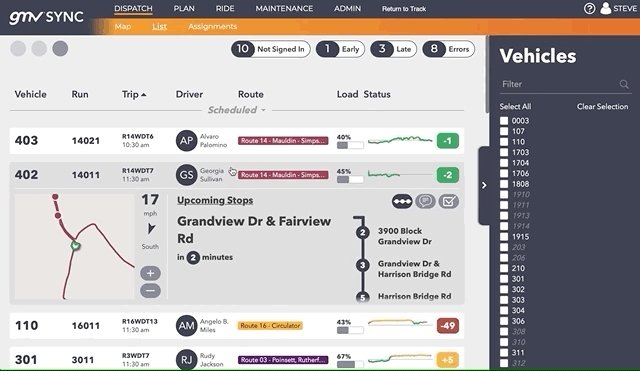Screen dimensions: 640x371
Task: Expand the vehicle 403 row
Action: [237, 141]
